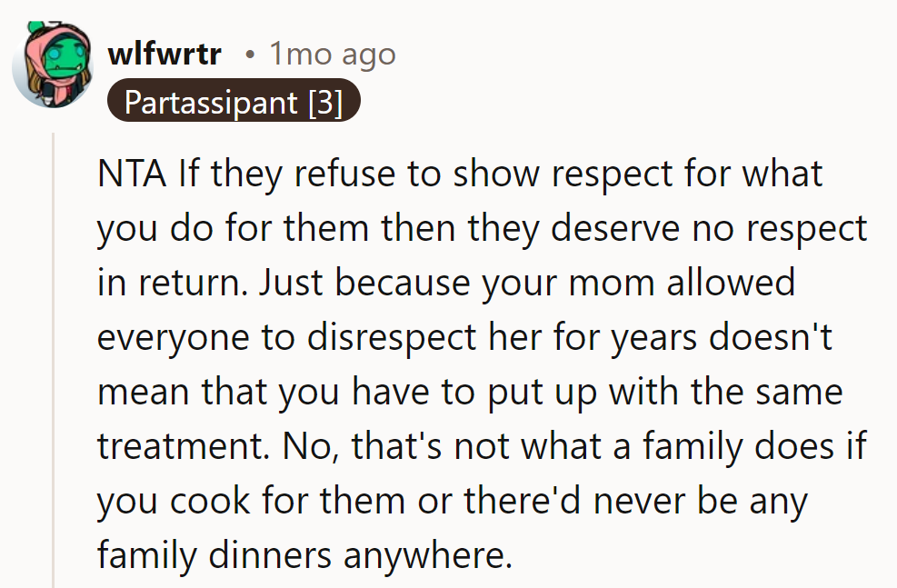Screen dimensions: 897x588
Task: Click the Partassipant [3] flair badge
Action: [234, 103]
